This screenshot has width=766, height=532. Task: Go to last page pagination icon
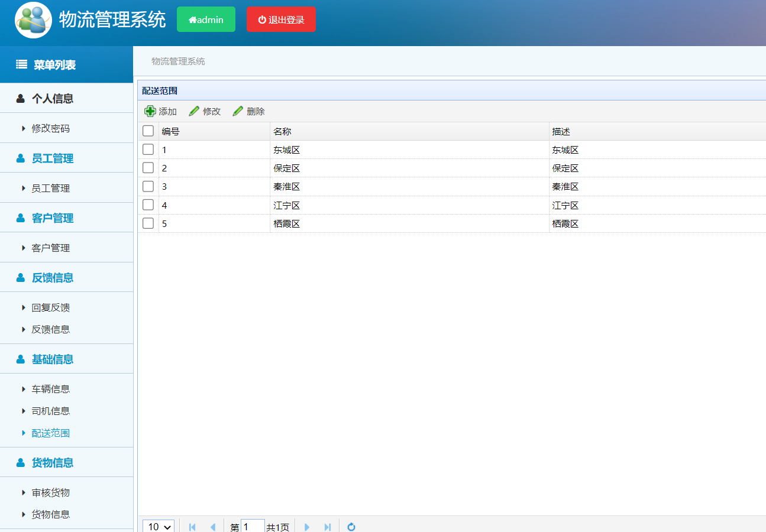point(327,527)
